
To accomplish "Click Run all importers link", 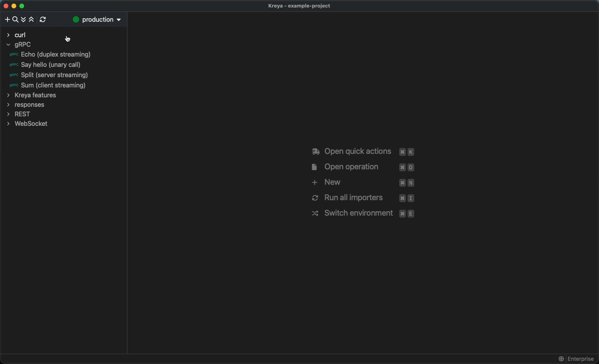I will pyautogui.click(x=353, y=198).
